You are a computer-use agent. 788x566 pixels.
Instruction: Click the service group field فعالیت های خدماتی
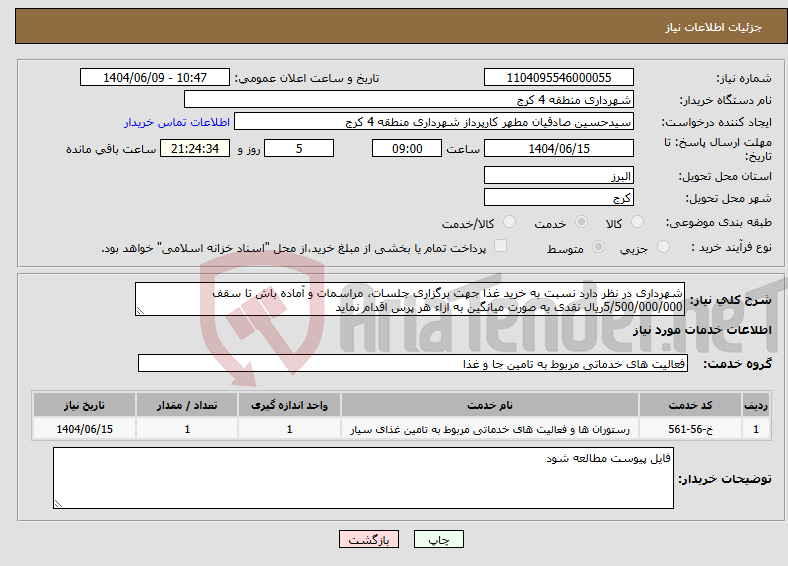coord(413,363)
